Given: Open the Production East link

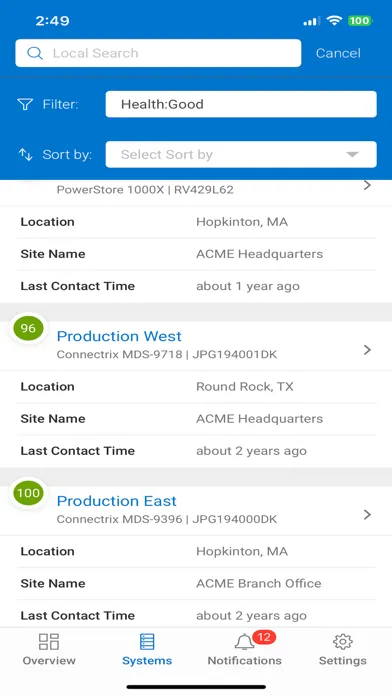Looking at the screenshot, I should (x=116, y=501).
